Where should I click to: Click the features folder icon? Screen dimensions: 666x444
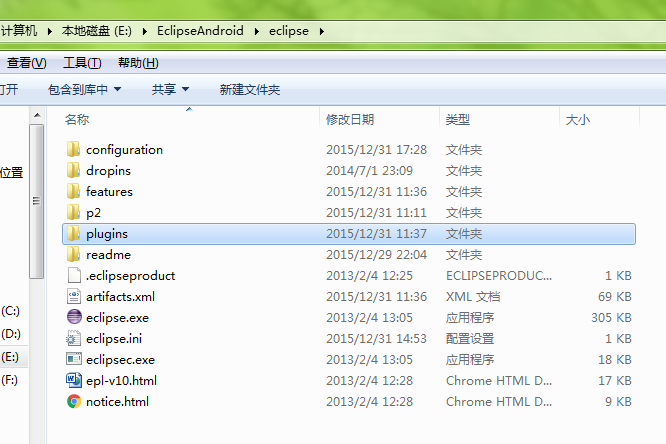(x=73, y=192)
